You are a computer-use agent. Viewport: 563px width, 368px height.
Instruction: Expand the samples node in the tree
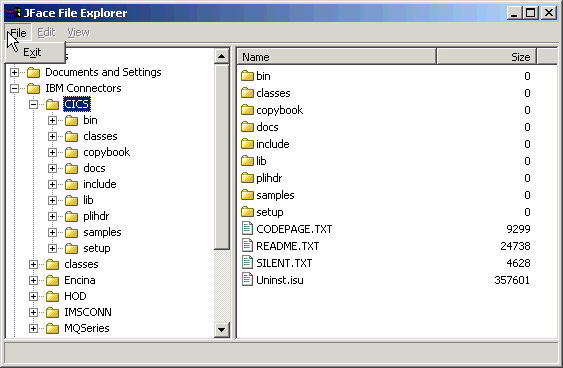52,232
